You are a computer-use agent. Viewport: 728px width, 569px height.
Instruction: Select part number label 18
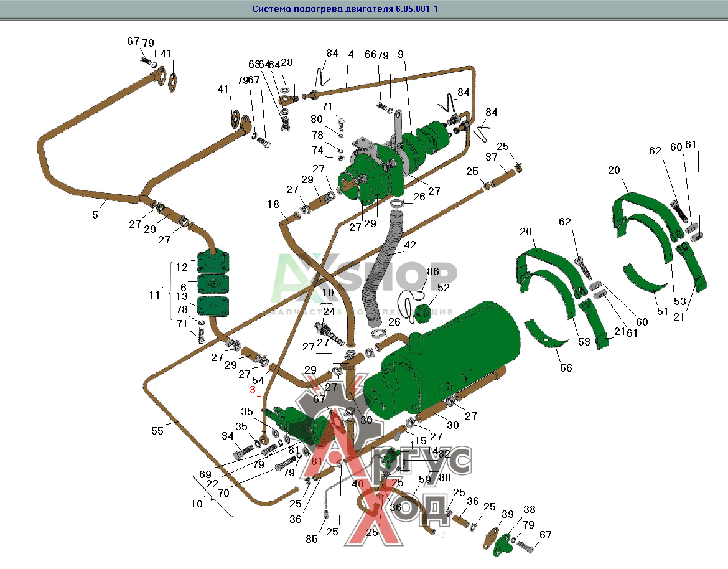click(x=273, y=204)
